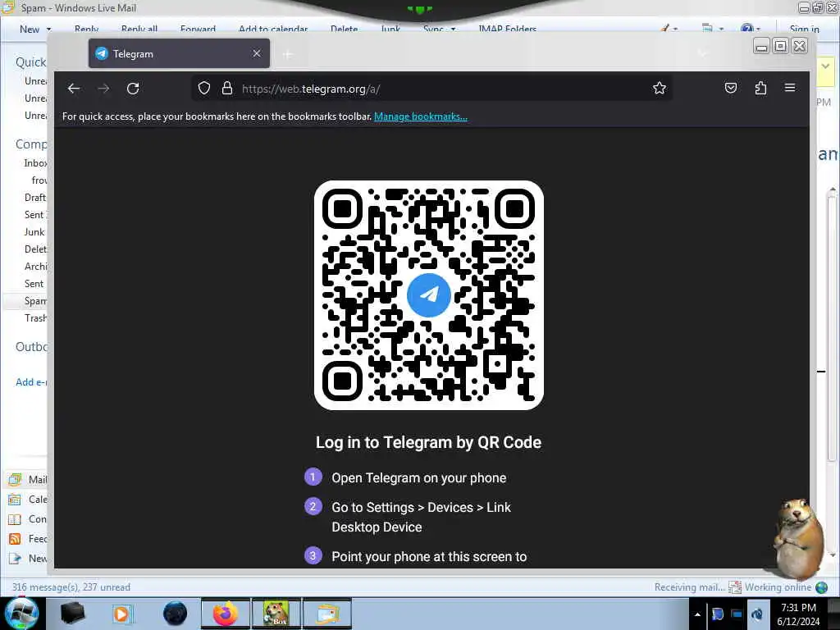Viewport: 840px width, 630px height.
Task: Click Add e-mail account link in Live Mail
Action: click(32, 382)
